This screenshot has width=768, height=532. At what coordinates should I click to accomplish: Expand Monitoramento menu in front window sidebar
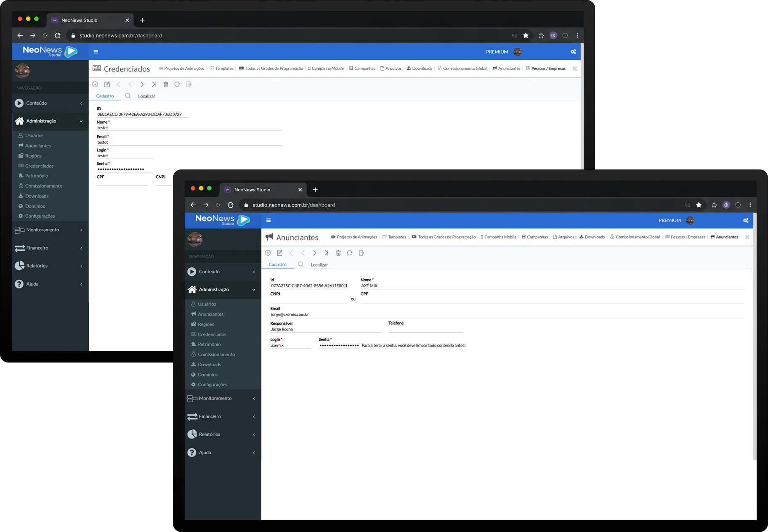[x=223, y=398]
